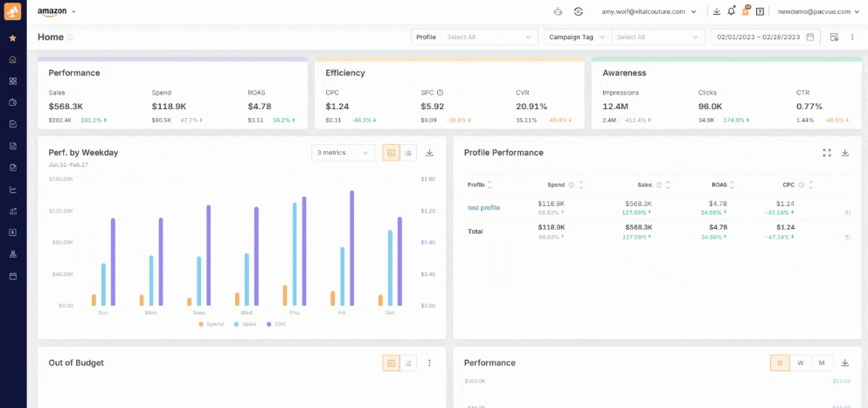Toggle the Spend legend series in chart
868x408 pixels.
[x=211, y=324]
